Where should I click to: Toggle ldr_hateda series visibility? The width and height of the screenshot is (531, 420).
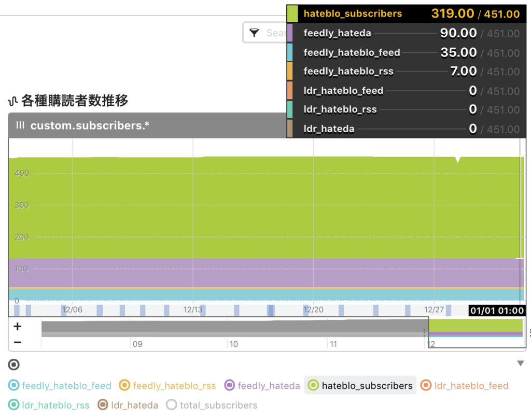[x=128, y=405]
